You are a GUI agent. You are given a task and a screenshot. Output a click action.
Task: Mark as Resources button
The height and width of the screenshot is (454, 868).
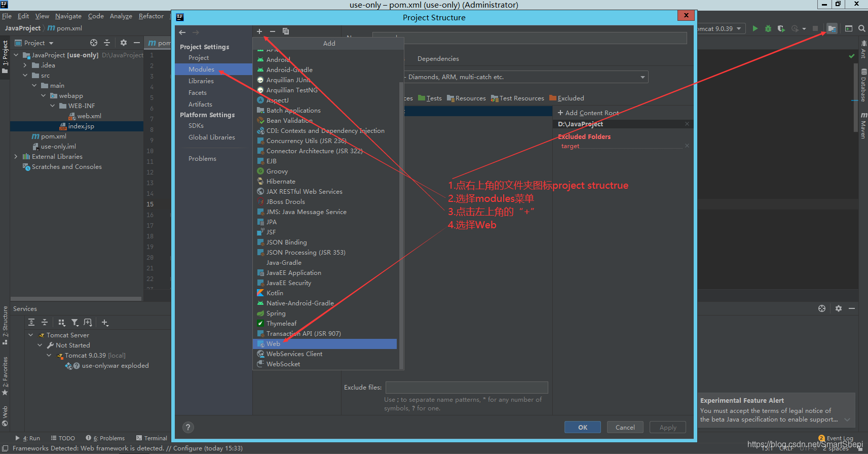(466, 98)
